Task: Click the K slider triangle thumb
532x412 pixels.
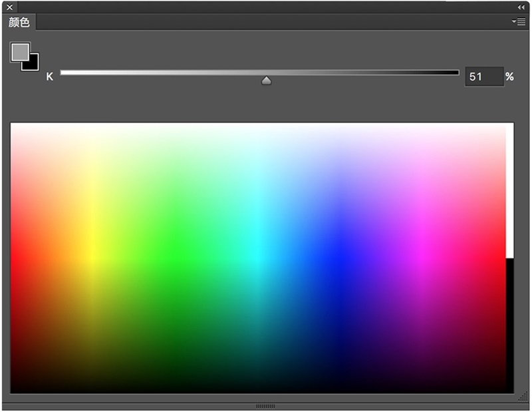Action: tap(267, 81)
